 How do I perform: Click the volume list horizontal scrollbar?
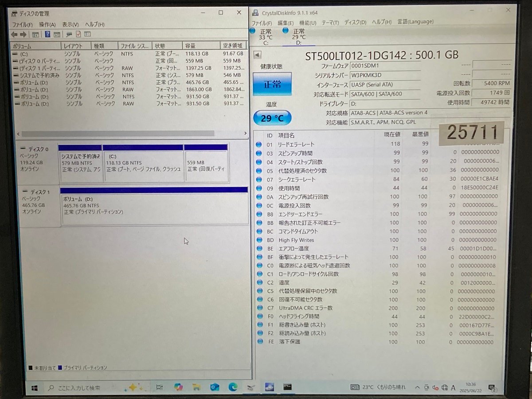tap(117, 133)
